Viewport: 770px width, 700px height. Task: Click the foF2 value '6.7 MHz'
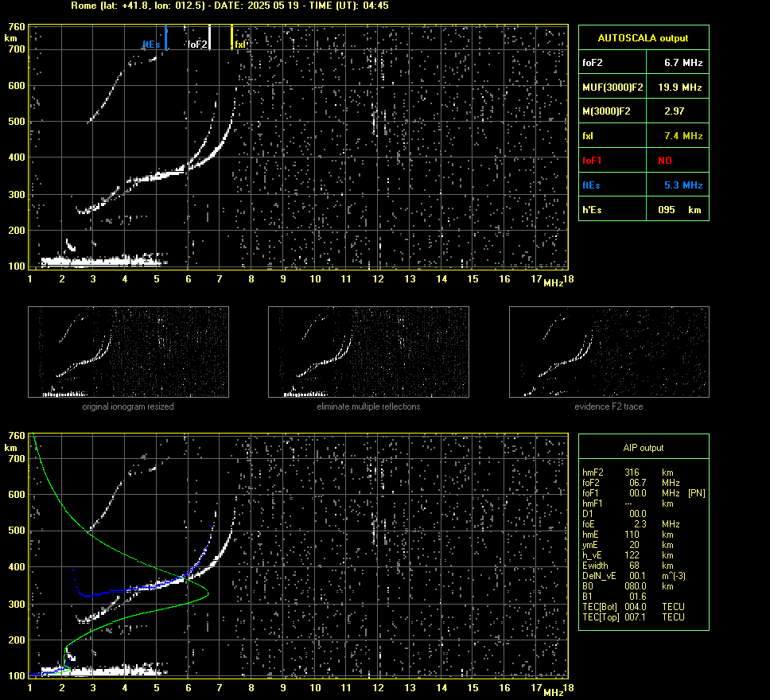pos(683,63)
